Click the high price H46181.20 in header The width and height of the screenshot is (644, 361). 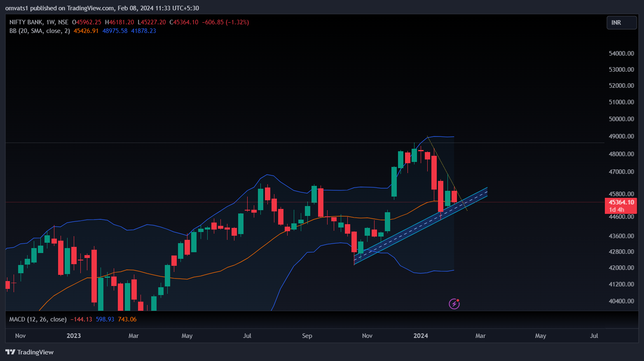click(x=119, y=22)
